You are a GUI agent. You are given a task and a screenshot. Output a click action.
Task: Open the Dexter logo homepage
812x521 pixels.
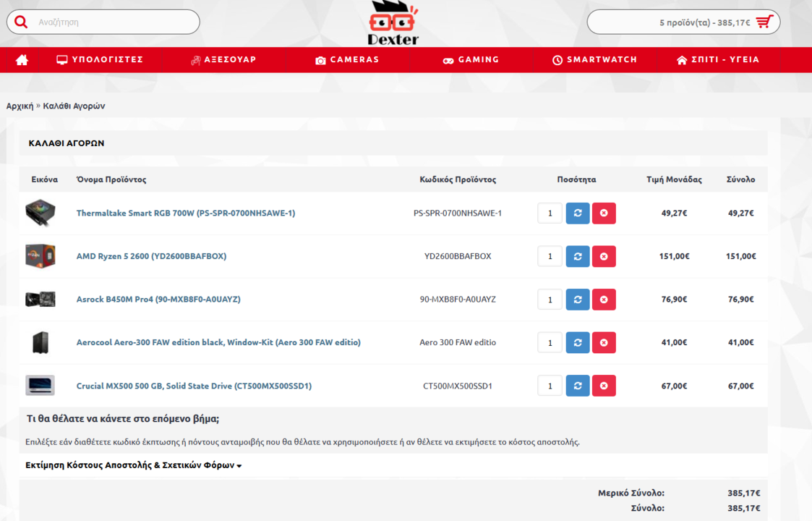(393, 23)
